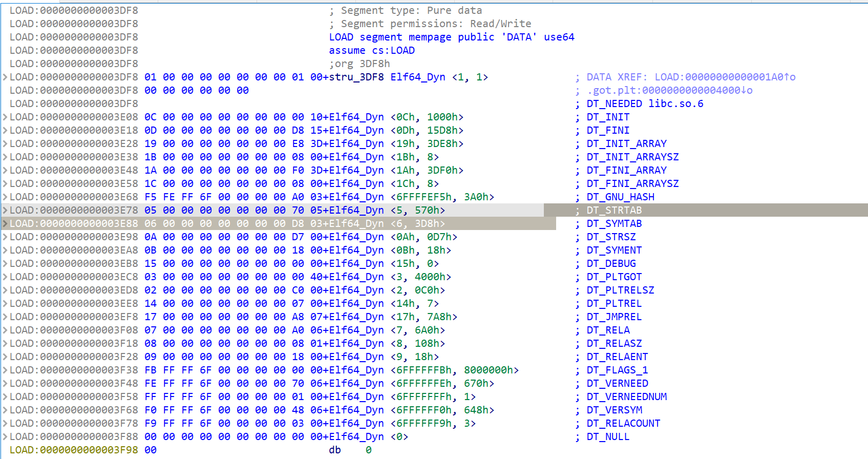The width and height of the screenshot is (868, 459).
Task: Select the DT_NULL comment
Action: 608,436
